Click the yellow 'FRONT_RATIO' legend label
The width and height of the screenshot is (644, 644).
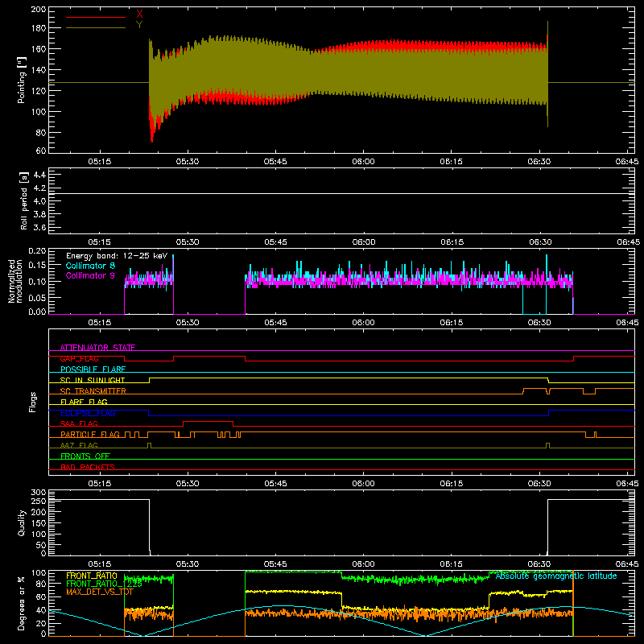pyautogui.click(x=92, y=576)
